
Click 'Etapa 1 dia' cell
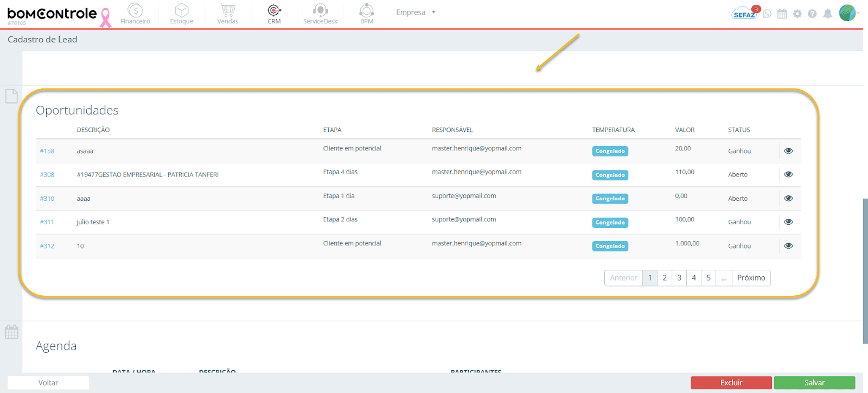click(339, 196)
